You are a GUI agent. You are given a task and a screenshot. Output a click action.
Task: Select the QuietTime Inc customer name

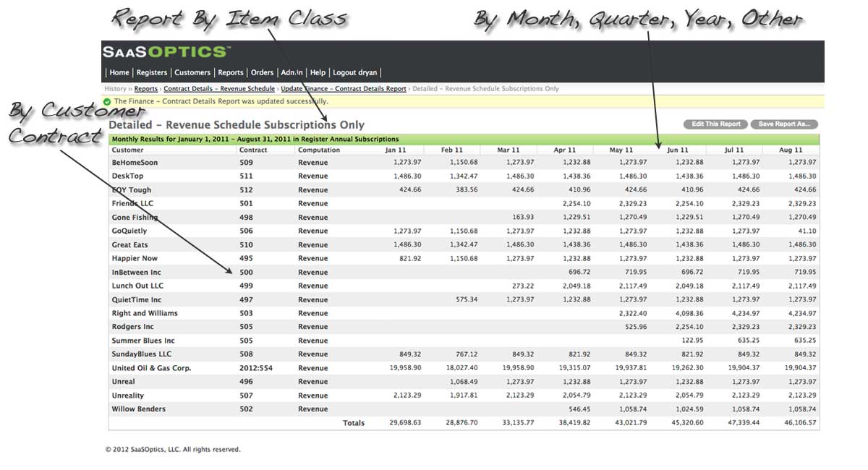137,300
